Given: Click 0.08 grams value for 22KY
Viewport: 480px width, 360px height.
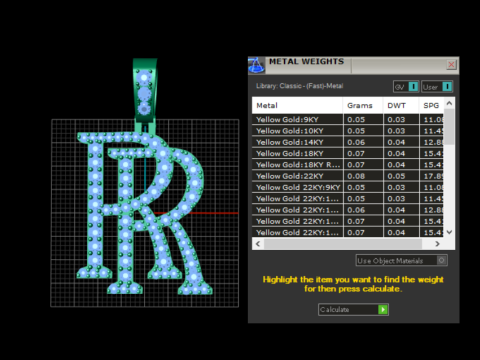Looking at the screenshot, I should (x=356, y=176).
